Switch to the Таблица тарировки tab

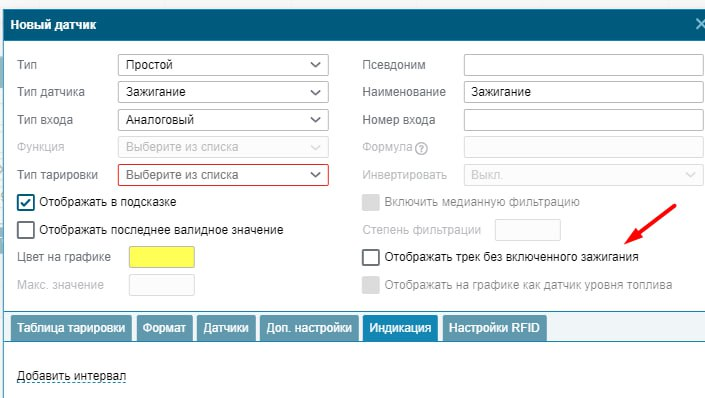tap(71, 328)
